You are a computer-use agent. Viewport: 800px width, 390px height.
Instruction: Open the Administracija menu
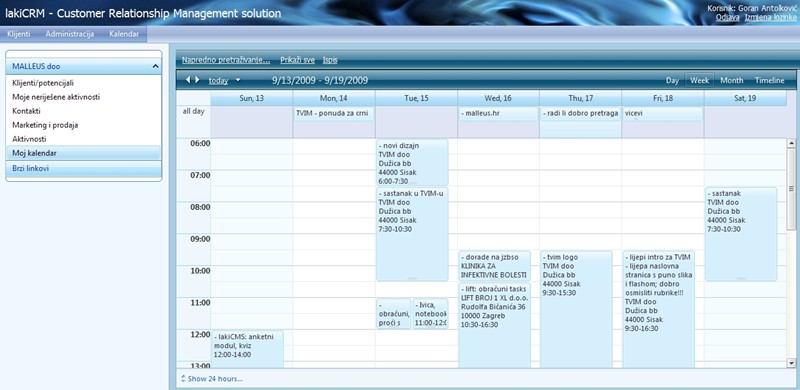[69, 34]
